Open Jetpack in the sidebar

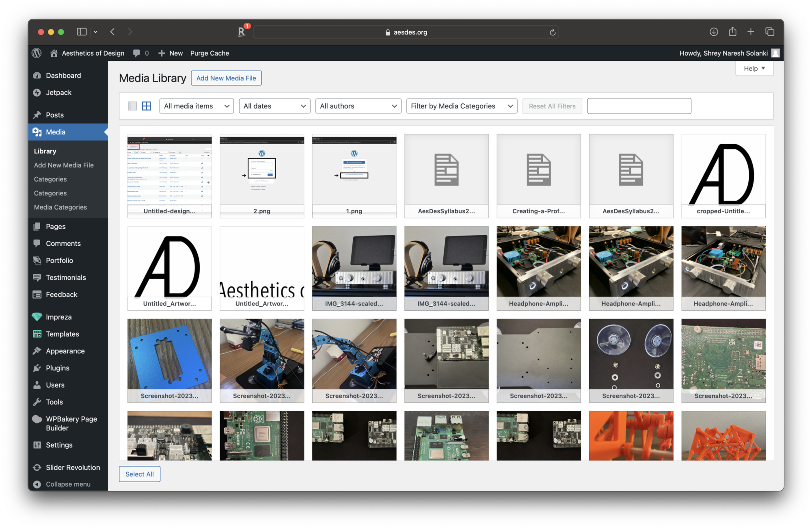[x=58, y=93]
